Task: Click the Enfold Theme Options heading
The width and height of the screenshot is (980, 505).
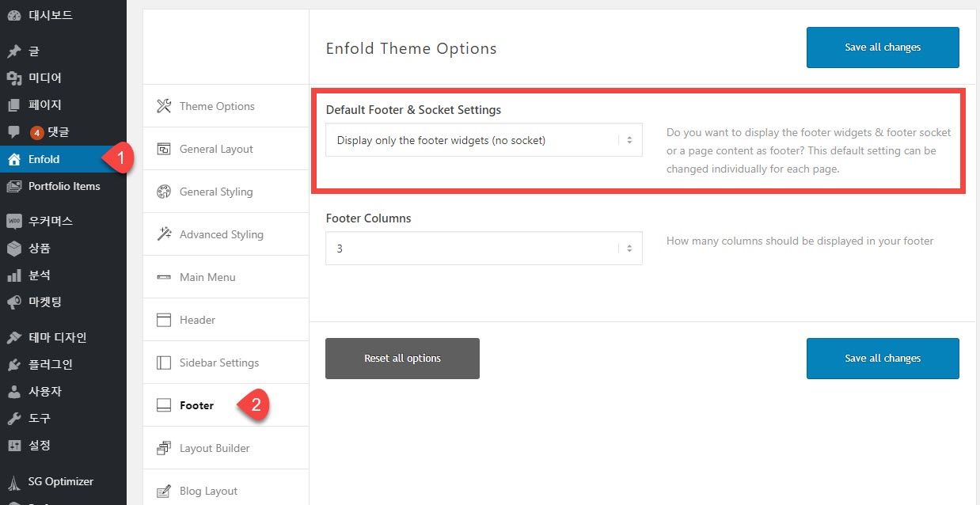Action: click(411, 48)
